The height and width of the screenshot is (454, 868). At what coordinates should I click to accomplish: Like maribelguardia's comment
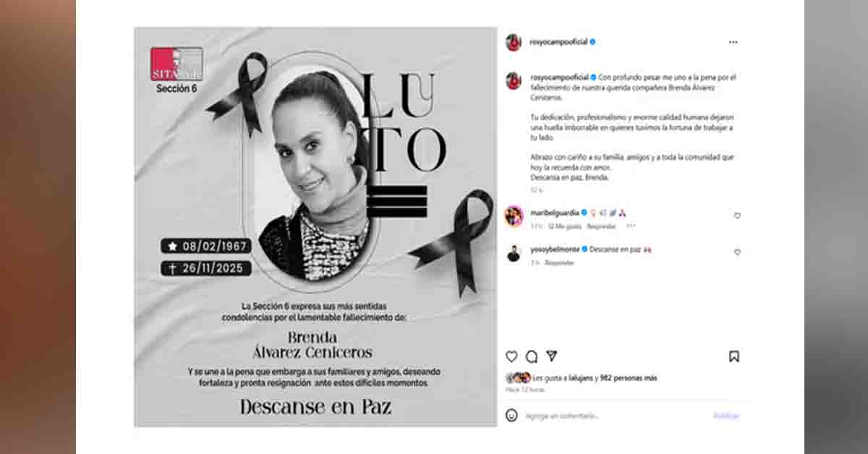pos(737,215)
